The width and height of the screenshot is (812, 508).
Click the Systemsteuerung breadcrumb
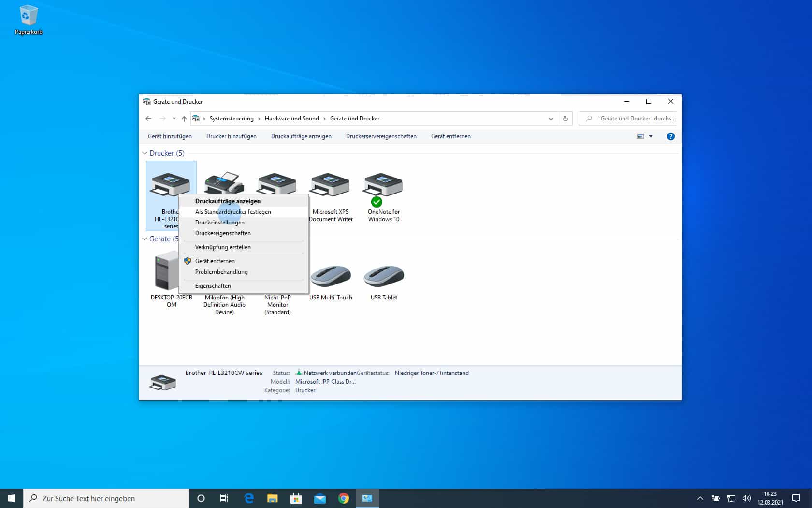coord(231,119)
